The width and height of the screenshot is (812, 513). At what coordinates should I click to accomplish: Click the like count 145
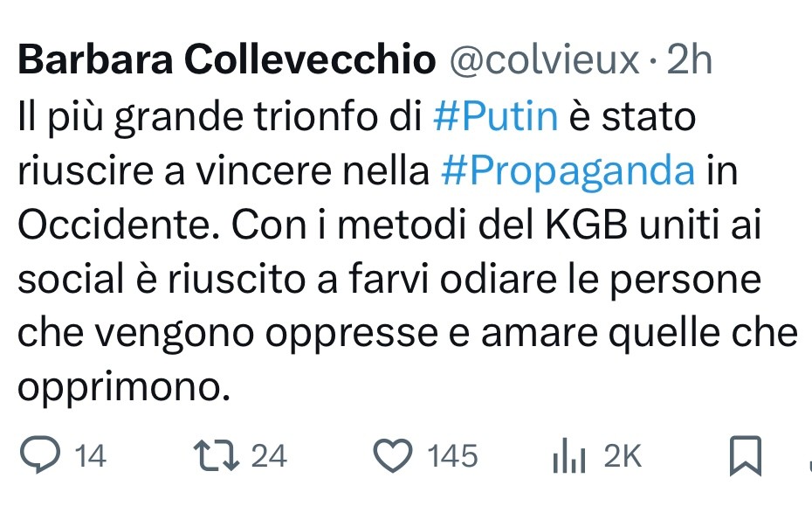tap(452, 455)
